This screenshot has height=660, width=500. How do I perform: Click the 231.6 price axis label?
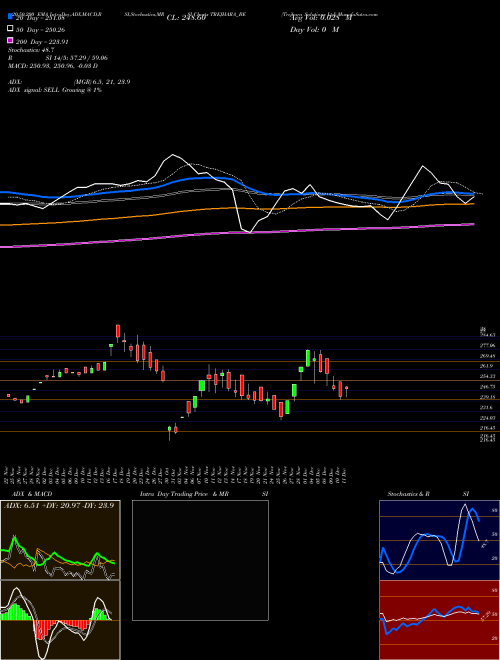[x=486, y=407]
